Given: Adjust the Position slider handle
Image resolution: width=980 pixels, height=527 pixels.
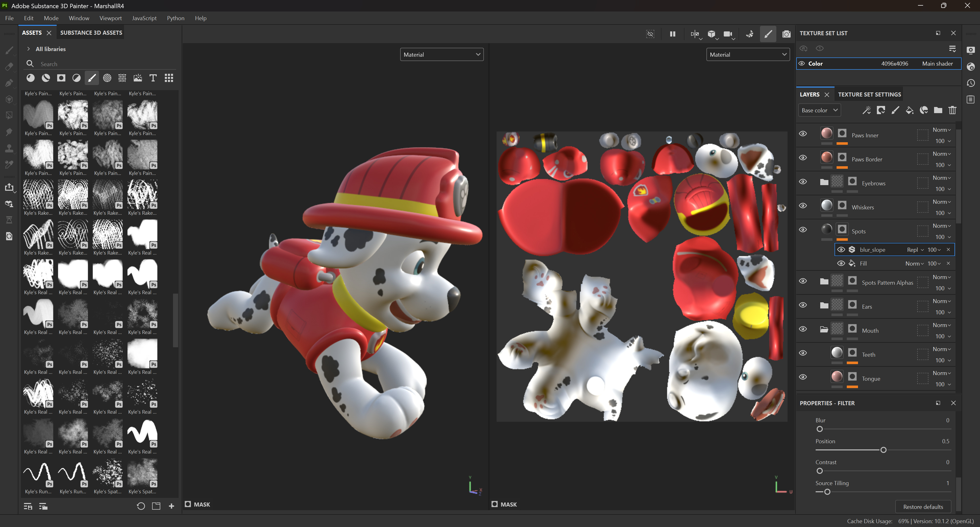Looking at the screenshot, I should coord(883,450).
